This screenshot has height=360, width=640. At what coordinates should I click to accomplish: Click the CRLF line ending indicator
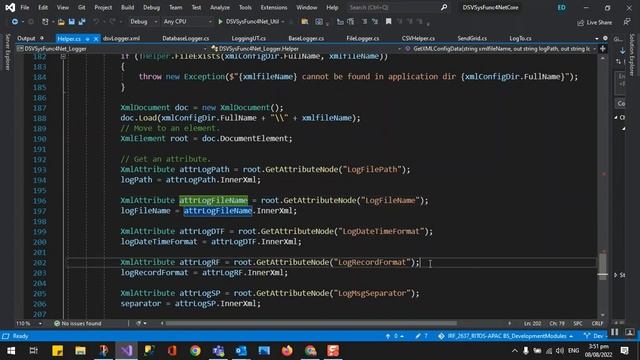tap(597, 323)
